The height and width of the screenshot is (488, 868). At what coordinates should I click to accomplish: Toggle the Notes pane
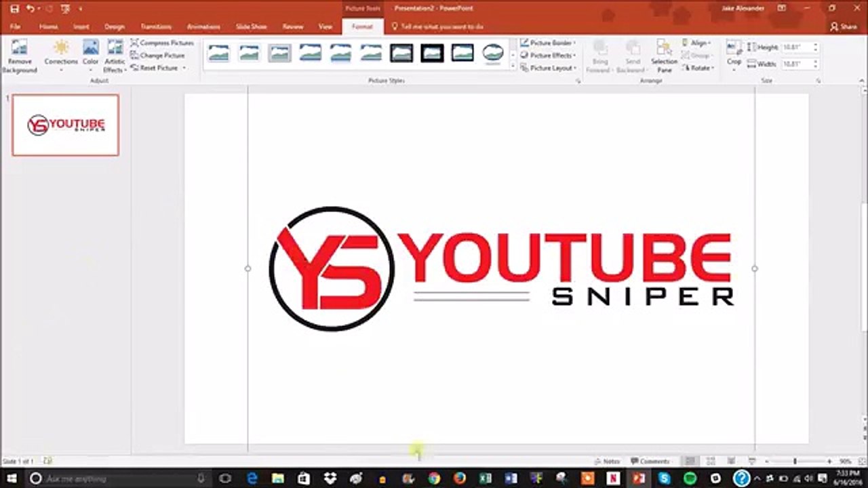607,461
